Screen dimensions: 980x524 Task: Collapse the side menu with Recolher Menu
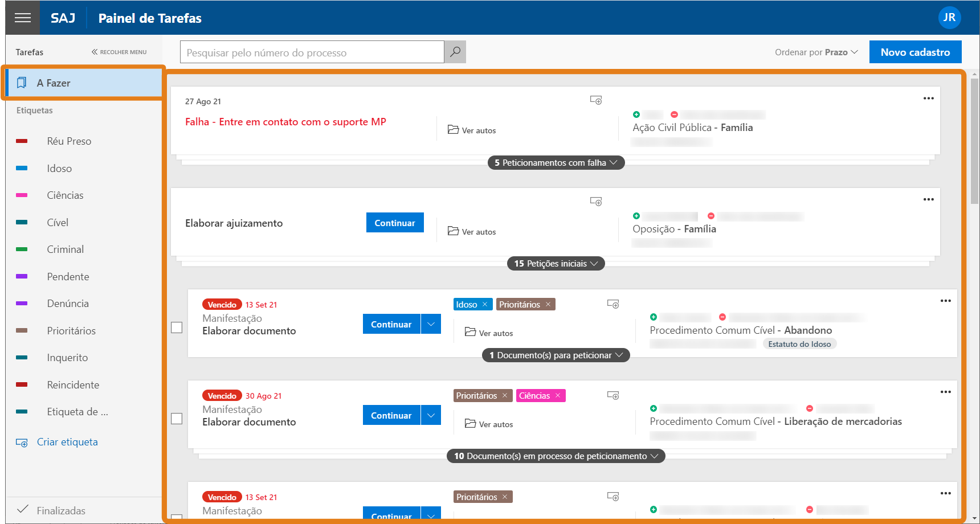(x=119, y=52)
